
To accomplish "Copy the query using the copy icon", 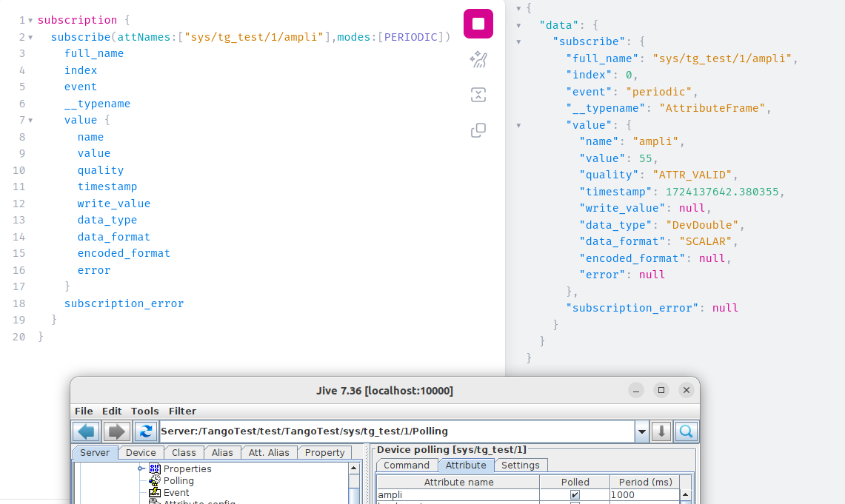I will (x=478, y=130).
